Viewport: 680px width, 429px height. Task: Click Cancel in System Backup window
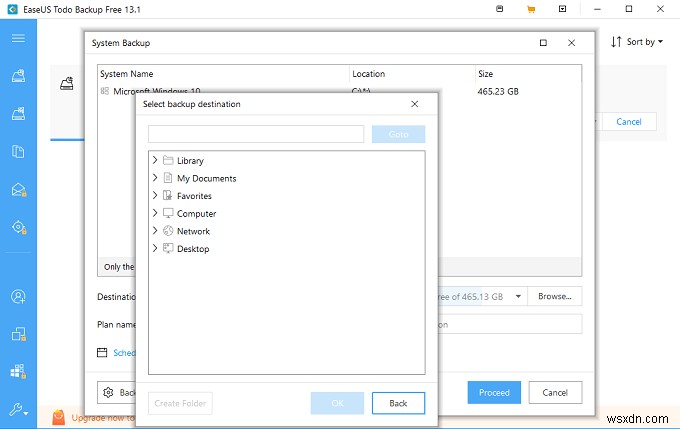555,393
